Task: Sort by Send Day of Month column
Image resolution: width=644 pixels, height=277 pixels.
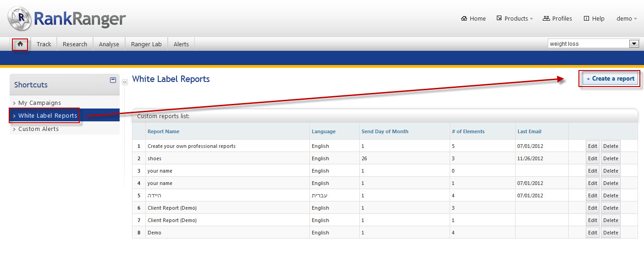Action: point(385,131)
